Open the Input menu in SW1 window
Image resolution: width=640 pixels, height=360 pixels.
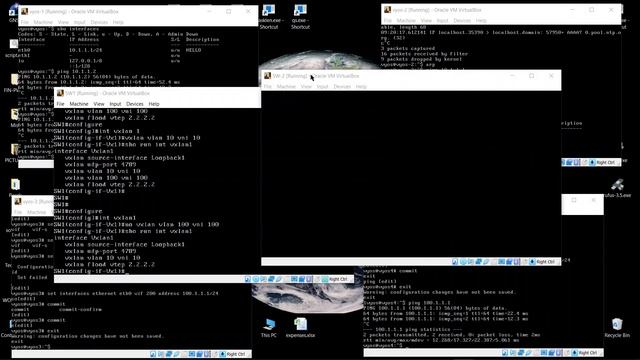pos(115,104)
